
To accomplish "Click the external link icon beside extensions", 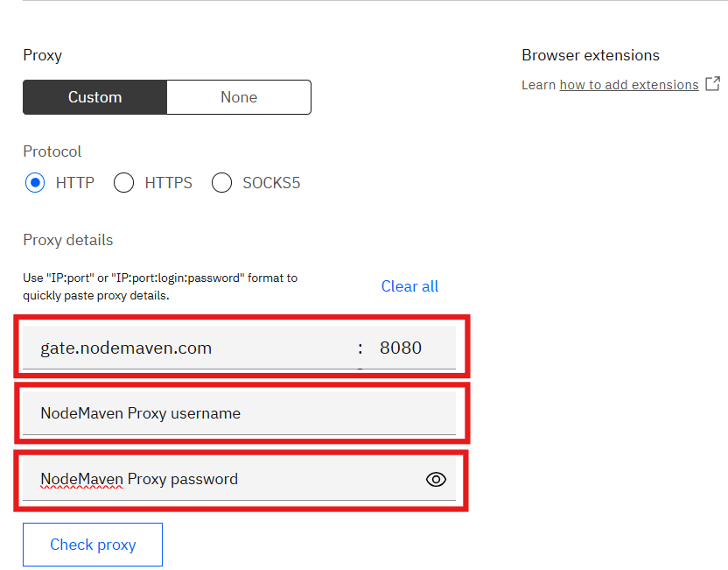I will (712, 84).
